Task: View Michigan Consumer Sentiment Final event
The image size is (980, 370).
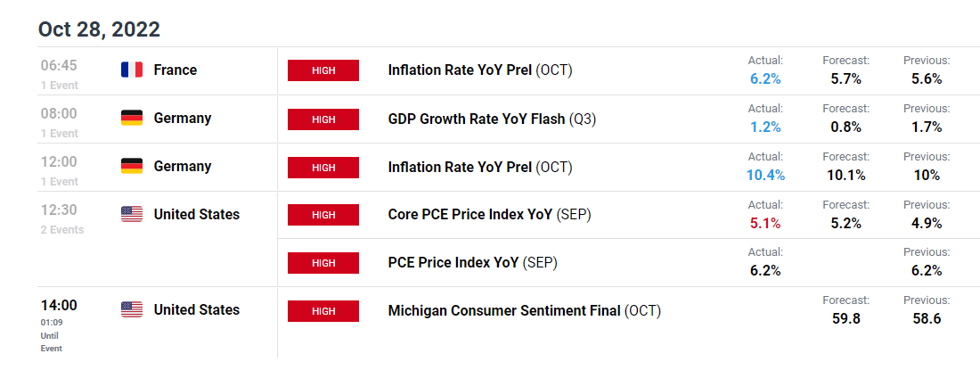Action: (x=524, y=311)
